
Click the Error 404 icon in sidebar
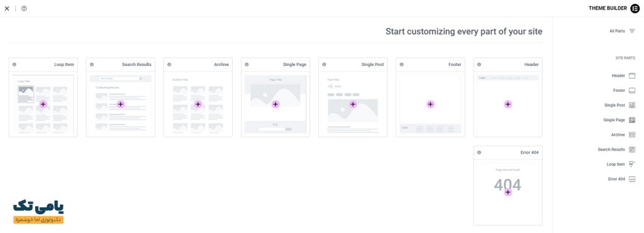click(632, 179)
